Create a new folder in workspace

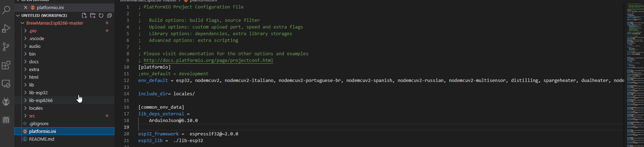click(93, 15)
